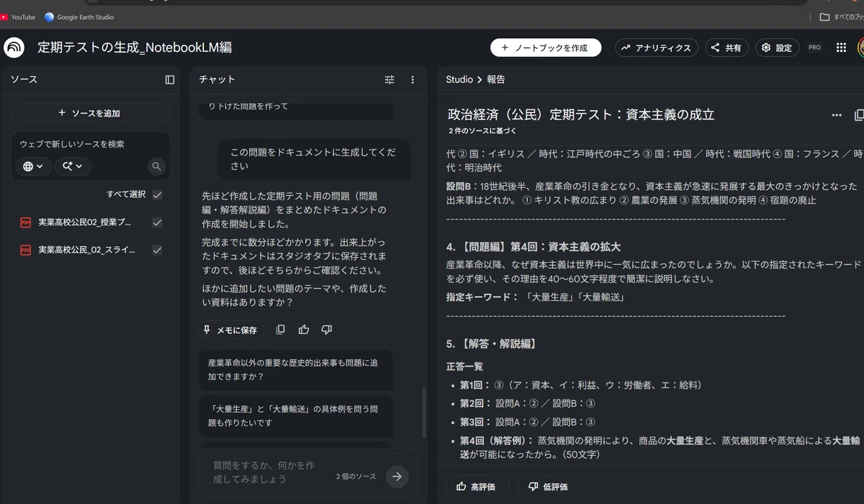Image resolution: width=864 pixels, height=504 pixels.
Task: Open Google Earth Studio bookmark
Action: [79, 17]
